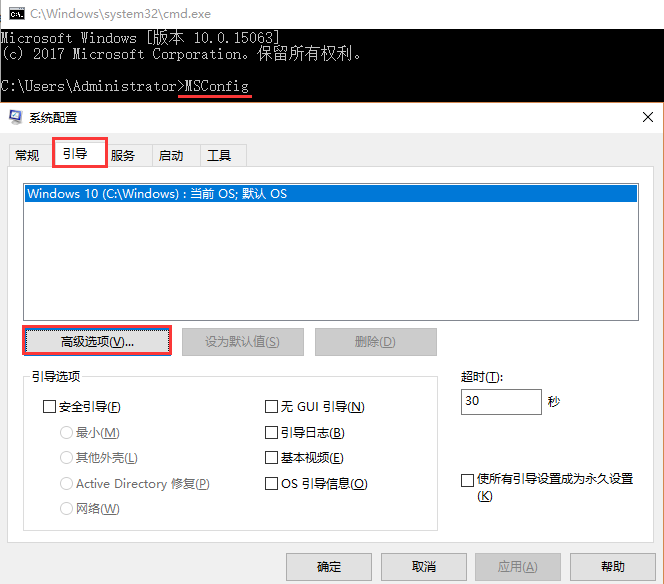This screenshot has height=584, width=664.
Task: Close the 系统配置 dialog
Action: (x=647, y=117)
